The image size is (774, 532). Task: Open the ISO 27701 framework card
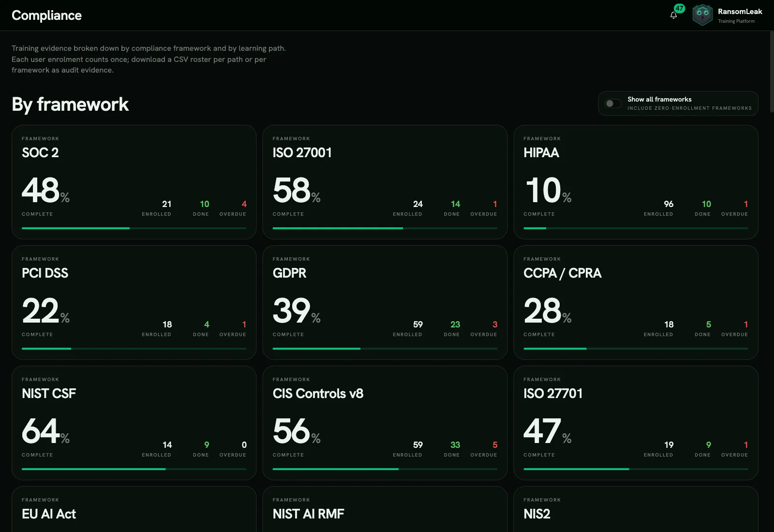click(x=636, y=423)
